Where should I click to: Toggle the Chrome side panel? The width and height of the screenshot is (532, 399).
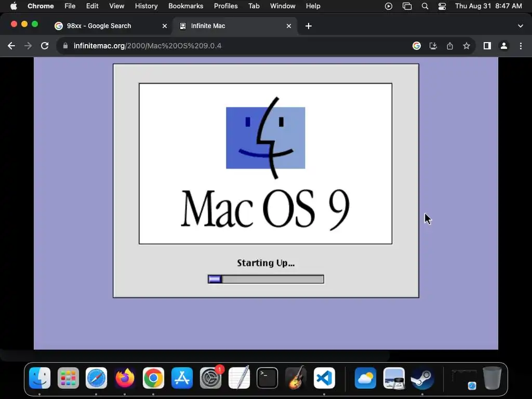click(x=487, y=46)
